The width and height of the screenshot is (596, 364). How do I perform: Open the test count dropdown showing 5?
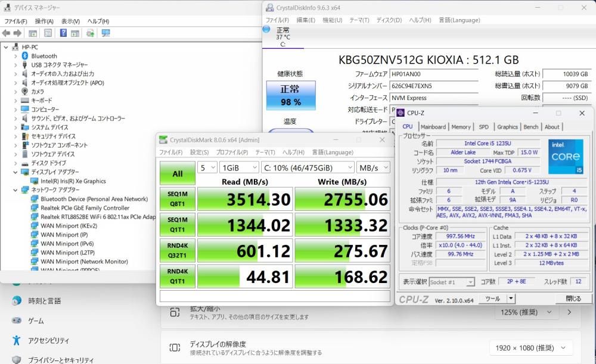[x=207, y=167]
